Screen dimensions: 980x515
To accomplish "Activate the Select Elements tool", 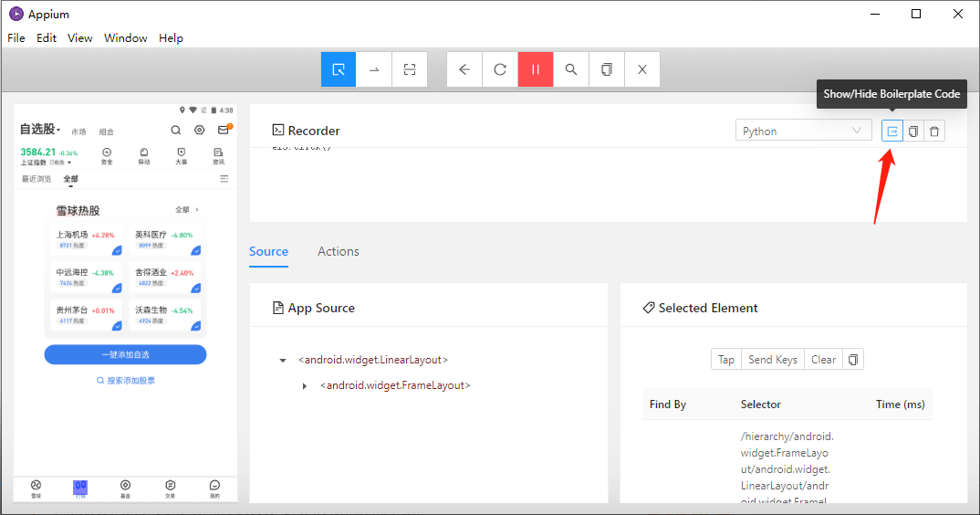I will [339, 69].
